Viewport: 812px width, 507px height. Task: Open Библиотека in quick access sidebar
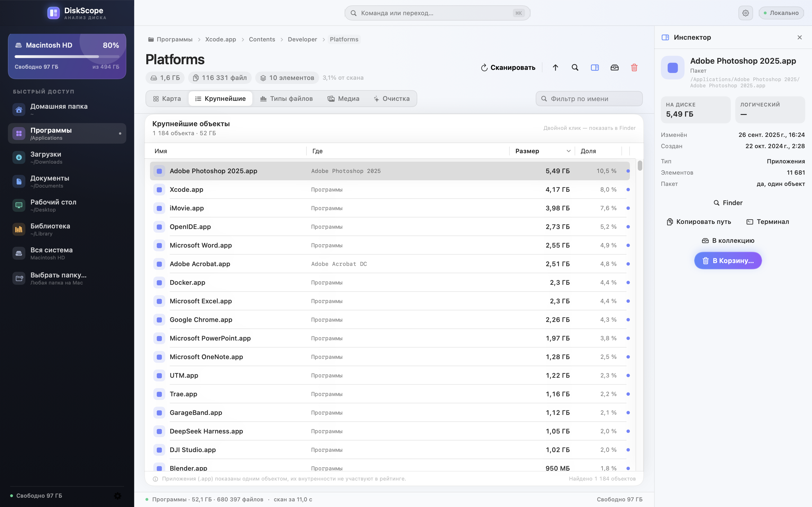coord(67,229)
